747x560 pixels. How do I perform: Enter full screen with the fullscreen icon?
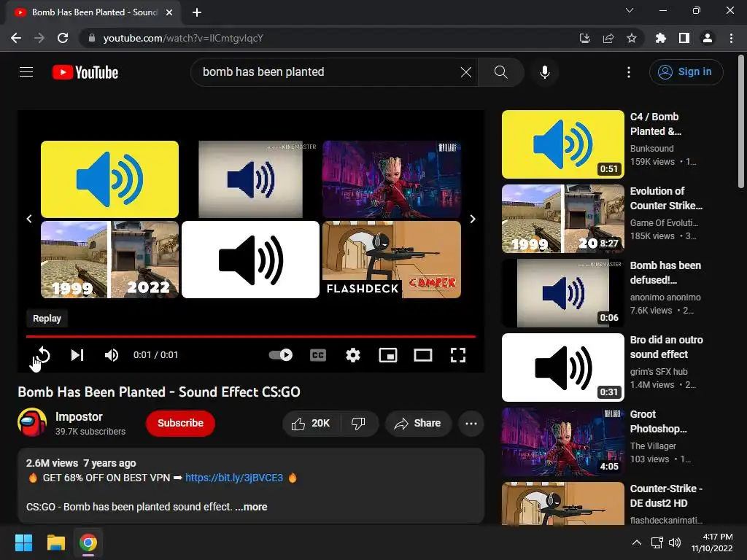(x=458, y=355)
